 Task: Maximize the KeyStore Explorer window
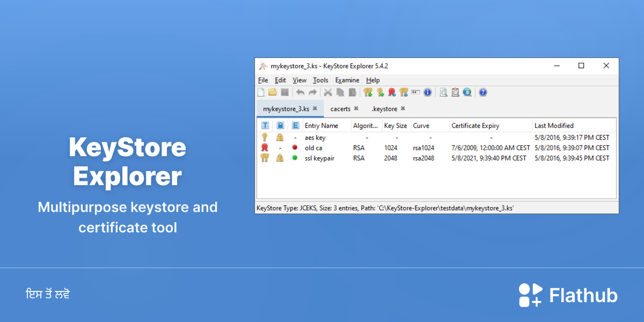tap(581, 65)
